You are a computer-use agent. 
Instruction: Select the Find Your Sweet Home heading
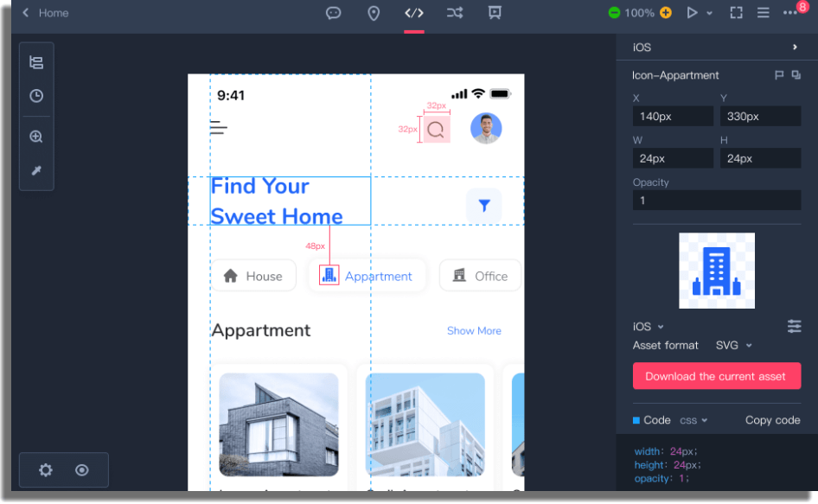pos(291,201)
